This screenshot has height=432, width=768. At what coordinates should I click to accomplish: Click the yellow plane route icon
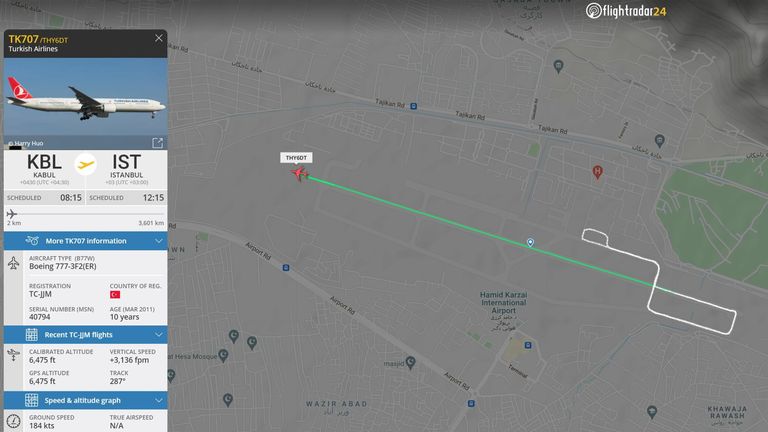click(86, 165)
